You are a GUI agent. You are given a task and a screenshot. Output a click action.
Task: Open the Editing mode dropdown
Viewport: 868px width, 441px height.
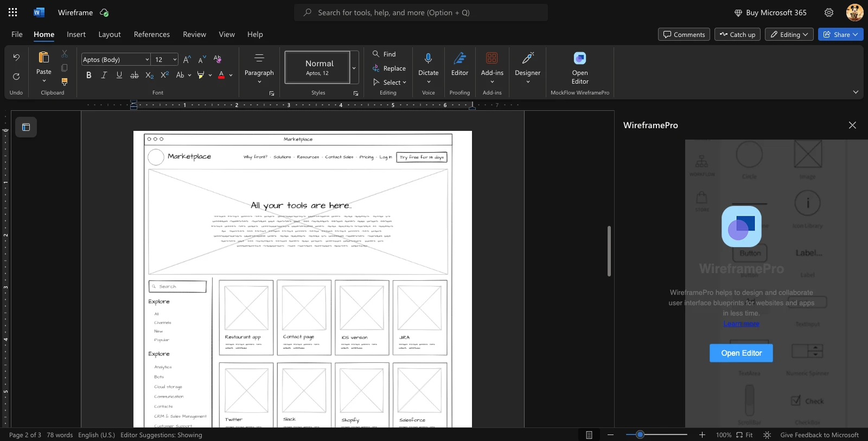pos(789,34)
